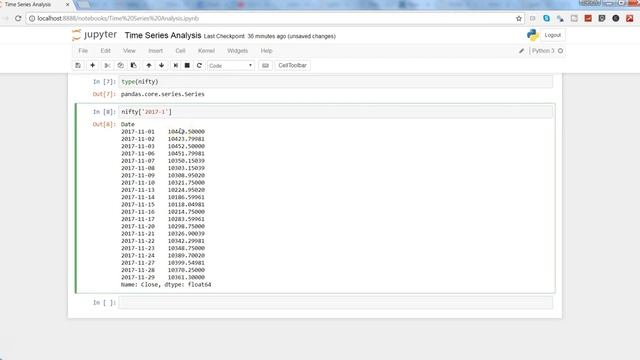Viewport: 640px width, 360px height.
Task: Click the Python logo icon
Action: click(533, 35)
